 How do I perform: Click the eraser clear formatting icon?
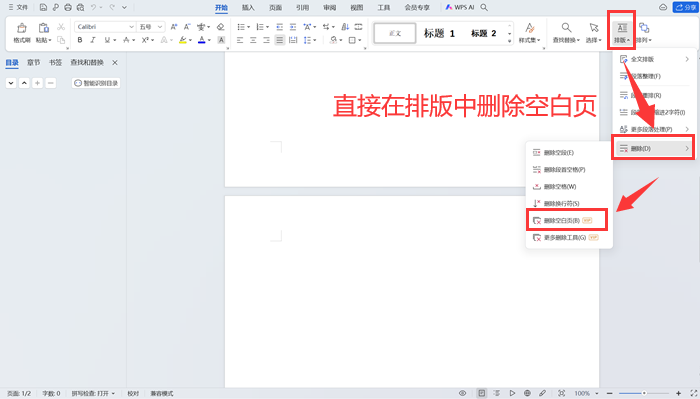pos(221,27)
